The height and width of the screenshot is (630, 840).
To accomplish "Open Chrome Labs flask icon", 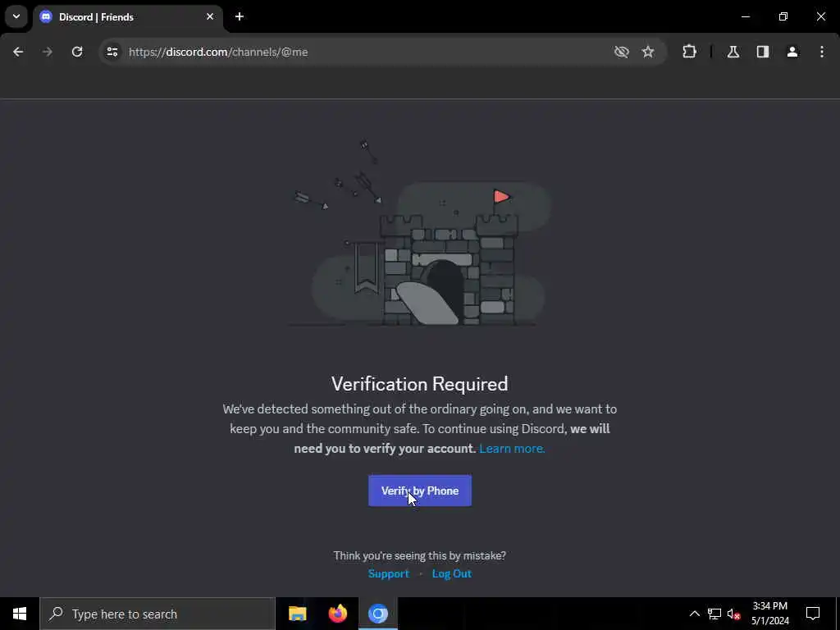I will (733, 52).
